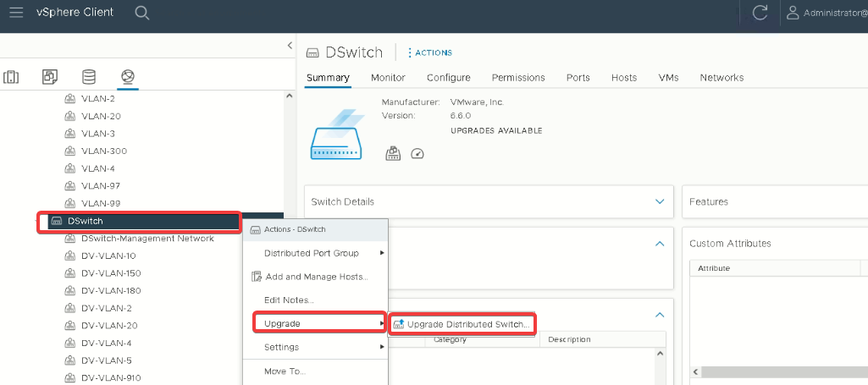Viewport: 868px width, 385px height.
Task: Select DSwitch-Management Network port group
Action: [147, 239]
